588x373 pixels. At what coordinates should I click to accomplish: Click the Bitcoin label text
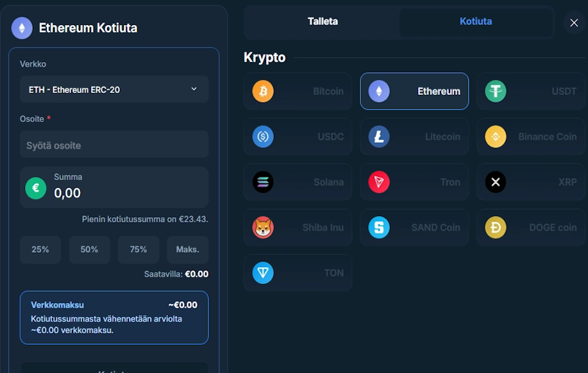pyautogui.click(x=328, y=92)
